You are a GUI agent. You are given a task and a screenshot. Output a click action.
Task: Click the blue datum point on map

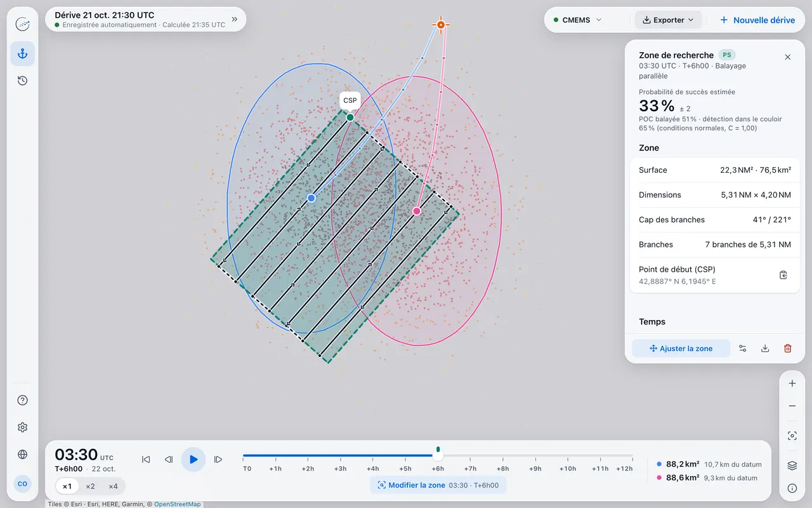[311, 198]
